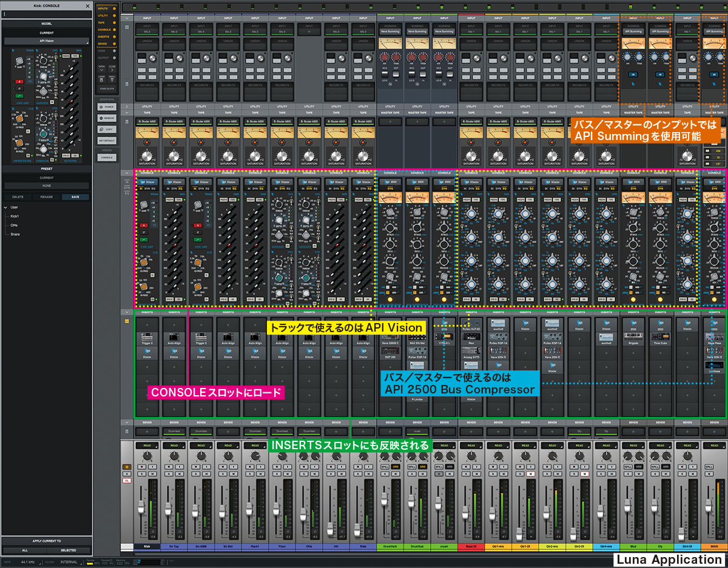Click the CONSOLE assign button
The height and width of the screenshot is (568, 728).
(106, 157)
